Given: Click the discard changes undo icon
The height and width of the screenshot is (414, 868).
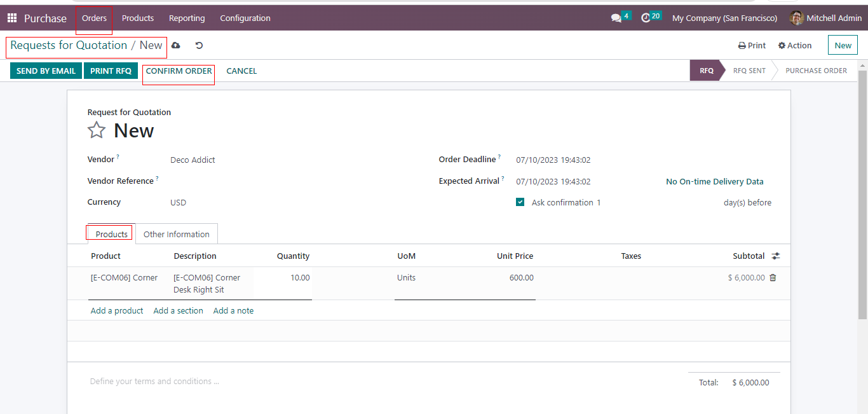Looking at the screenshot, I should [x=199, y=46].
